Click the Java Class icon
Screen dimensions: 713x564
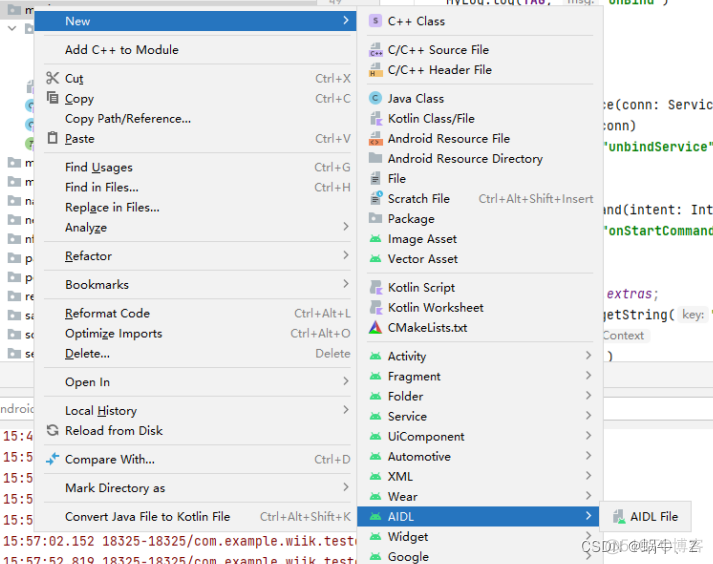(375, 99)
